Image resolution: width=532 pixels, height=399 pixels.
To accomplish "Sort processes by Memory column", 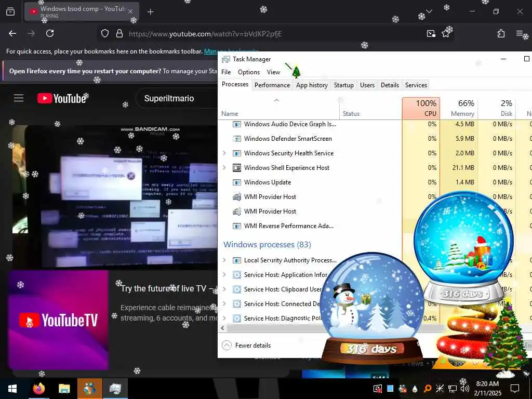I will pos(459,109).
